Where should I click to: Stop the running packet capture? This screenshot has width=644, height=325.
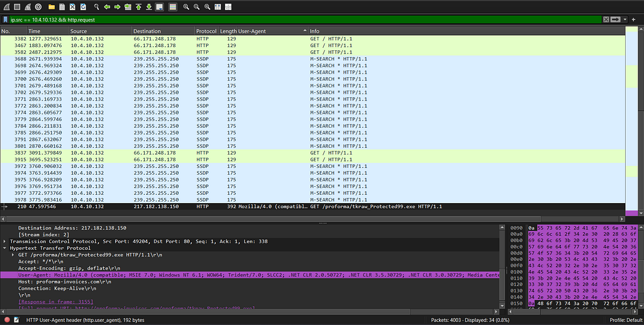(x=17, y=6)
